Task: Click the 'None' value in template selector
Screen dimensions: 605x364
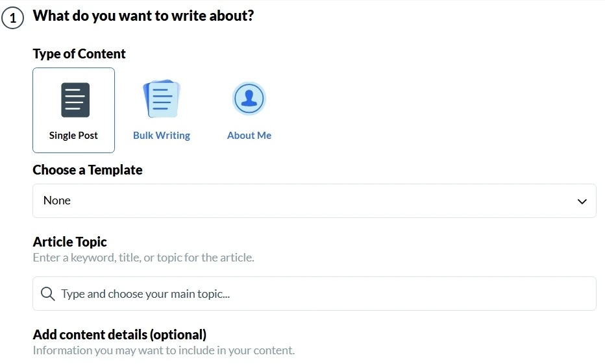Action: [57, 200]
